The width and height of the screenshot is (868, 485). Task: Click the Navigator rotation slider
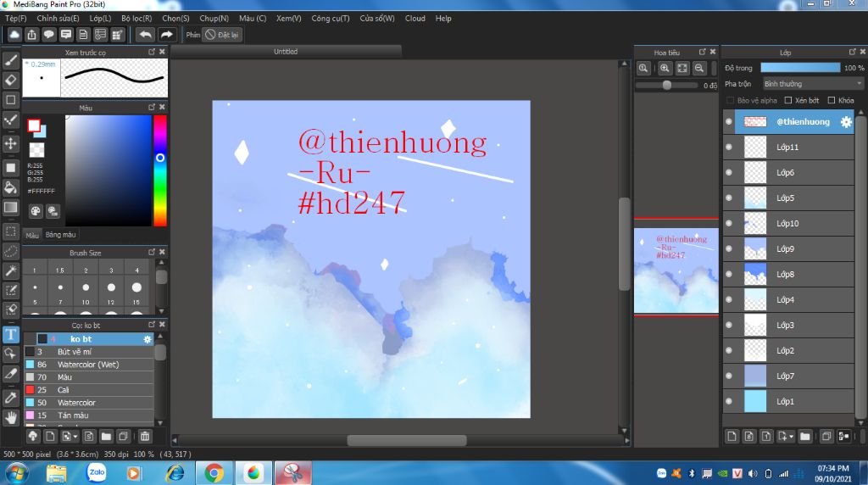(666, 86)
